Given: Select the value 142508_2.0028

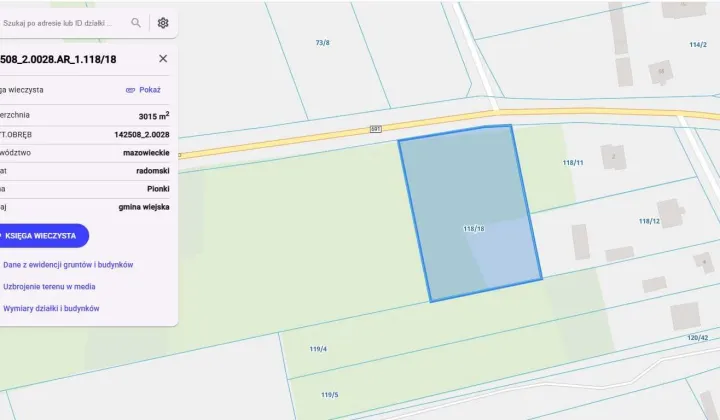Looking at the screenshot, I should click(x=142, y=134).
